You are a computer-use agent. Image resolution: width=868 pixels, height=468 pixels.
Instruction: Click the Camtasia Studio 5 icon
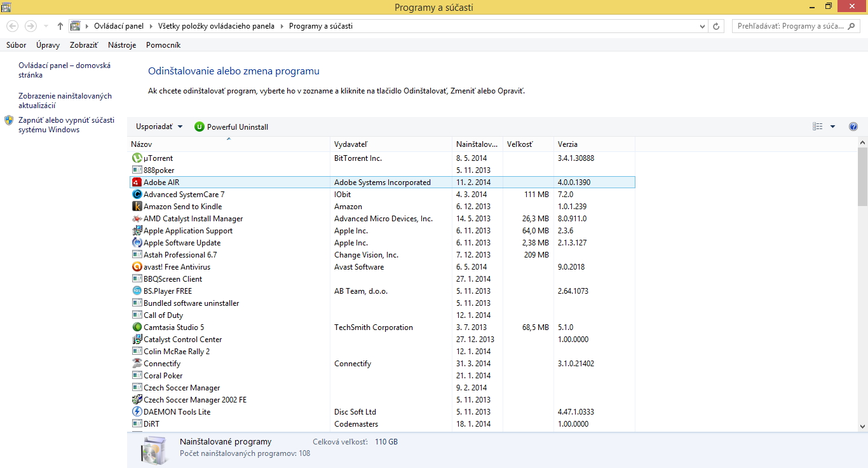tap(137, 327)
